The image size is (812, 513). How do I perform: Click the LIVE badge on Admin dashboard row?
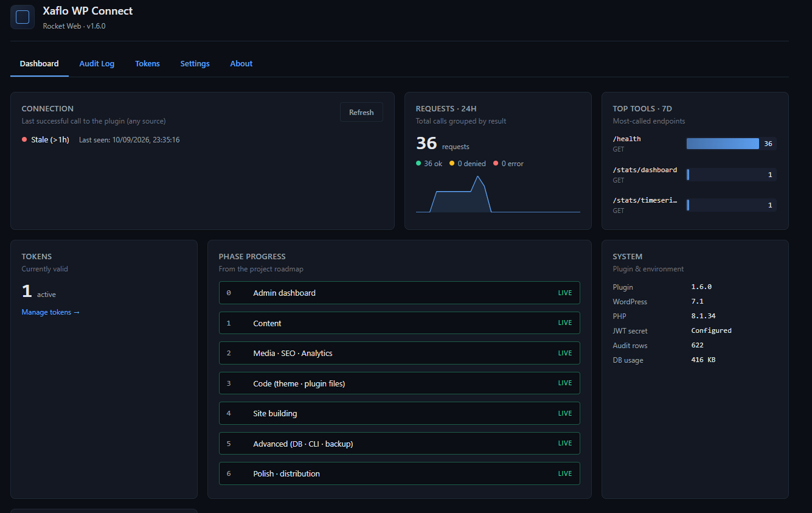(x=565, y=293)
